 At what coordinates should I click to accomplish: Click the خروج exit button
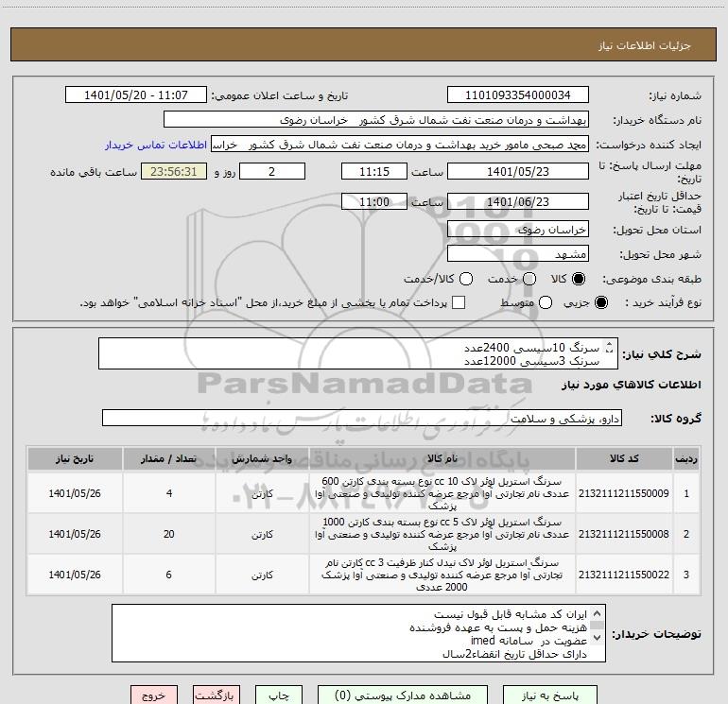pyautogui.click(x=154, y=695)
